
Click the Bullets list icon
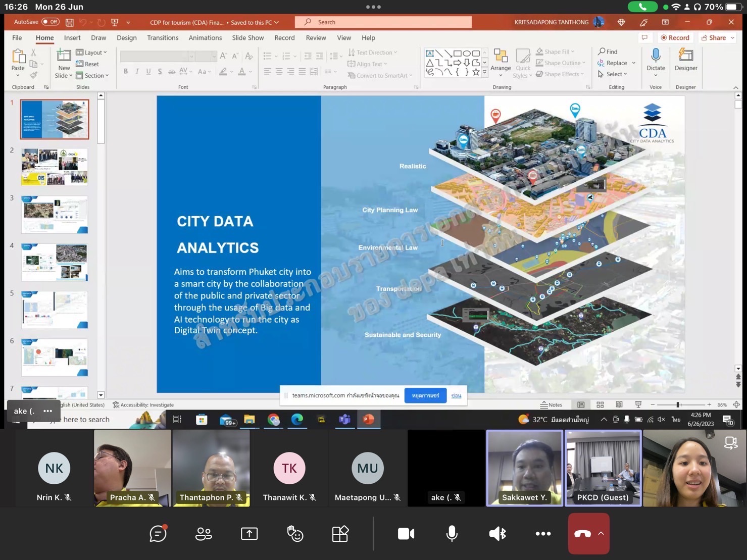point(268,56)
